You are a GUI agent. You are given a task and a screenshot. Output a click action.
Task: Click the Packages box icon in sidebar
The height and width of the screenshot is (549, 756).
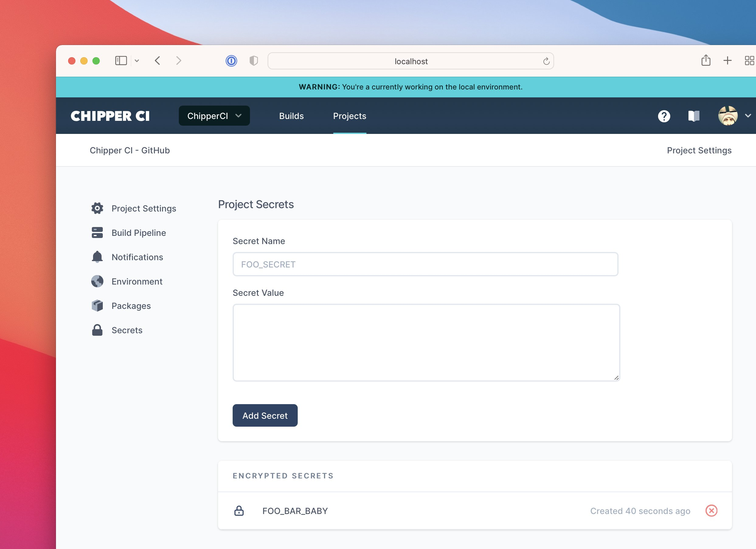(x=97, y=305)
